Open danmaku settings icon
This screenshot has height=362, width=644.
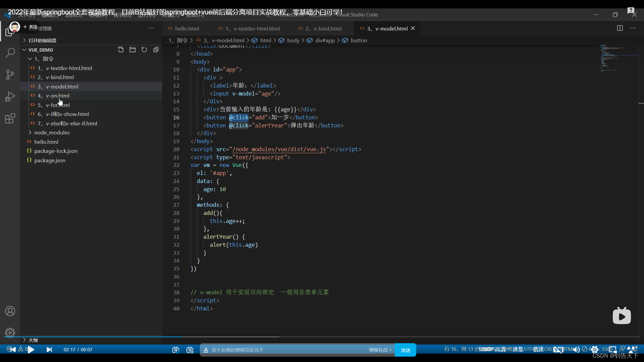pyautogui.click(x=190, y=350)
